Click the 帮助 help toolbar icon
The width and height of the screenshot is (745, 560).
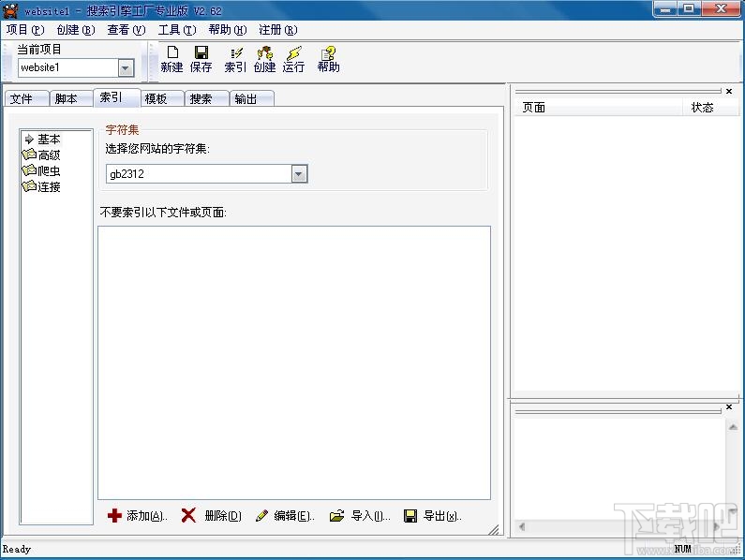pyautogui.click(x=328, y=59)
